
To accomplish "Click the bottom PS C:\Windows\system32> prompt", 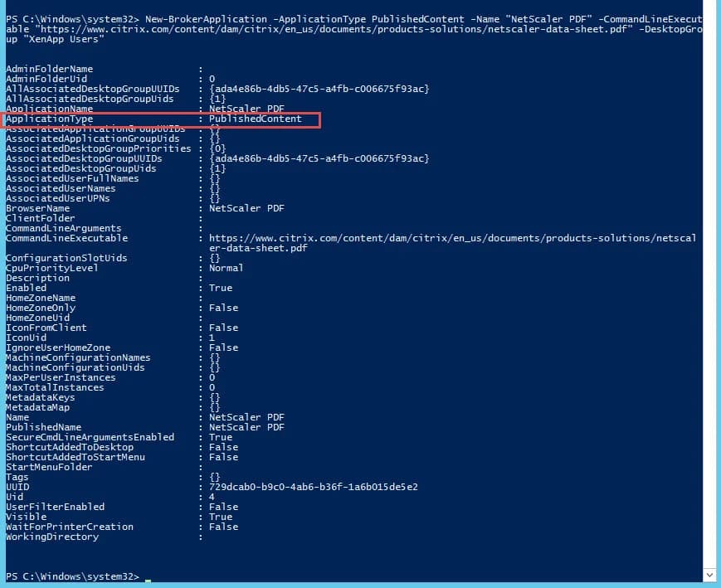I will [72, 576].
